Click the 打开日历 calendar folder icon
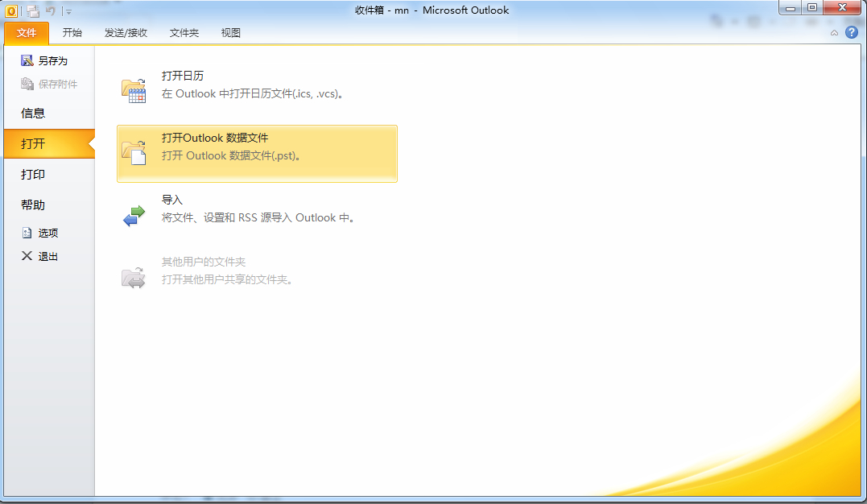Image resolution: width=867 pixels, height=504 pixels. pyautogui.click(x=134, y=91)
